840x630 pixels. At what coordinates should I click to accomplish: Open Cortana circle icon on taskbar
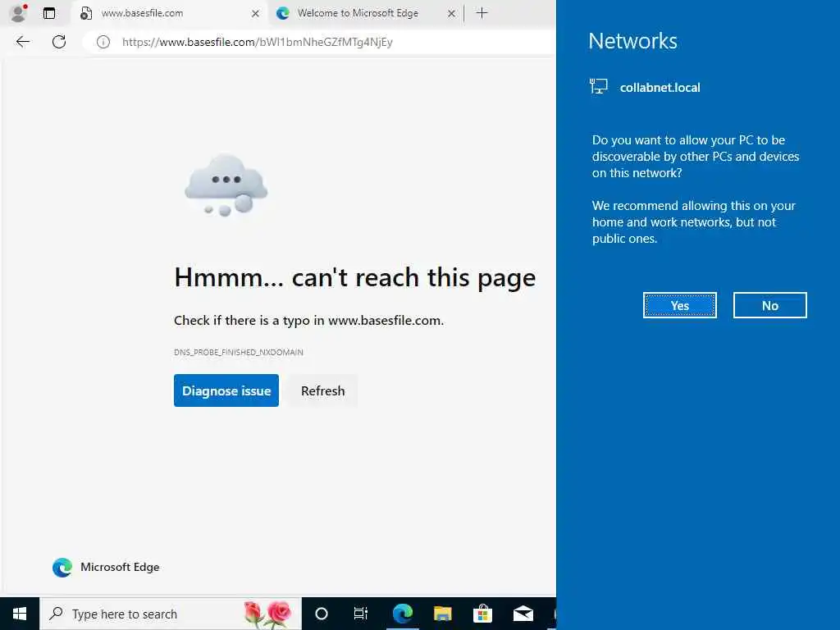tap(322, 614)
